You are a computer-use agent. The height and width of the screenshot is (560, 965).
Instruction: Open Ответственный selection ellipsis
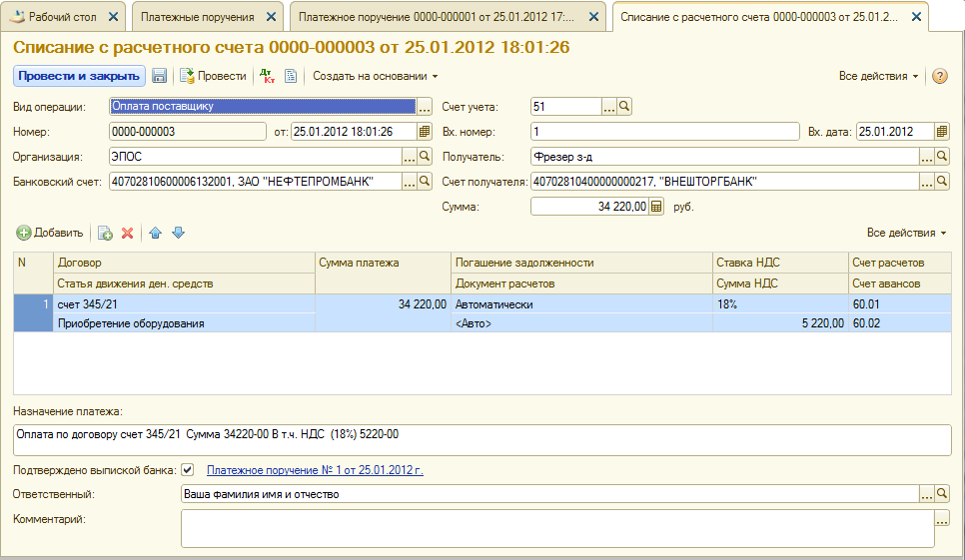point(927,493)
